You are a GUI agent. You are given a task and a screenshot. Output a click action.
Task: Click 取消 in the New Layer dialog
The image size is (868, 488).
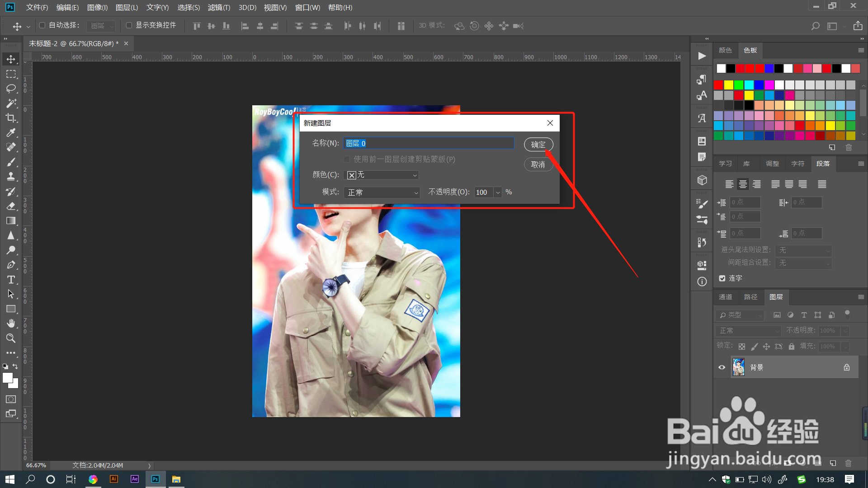coord(538,164)
